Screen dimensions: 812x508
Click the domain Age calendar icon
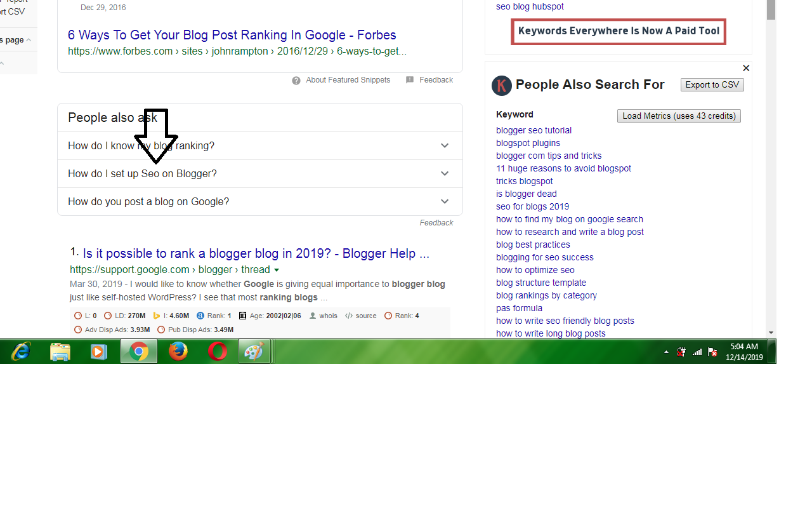tap(242, 316)
